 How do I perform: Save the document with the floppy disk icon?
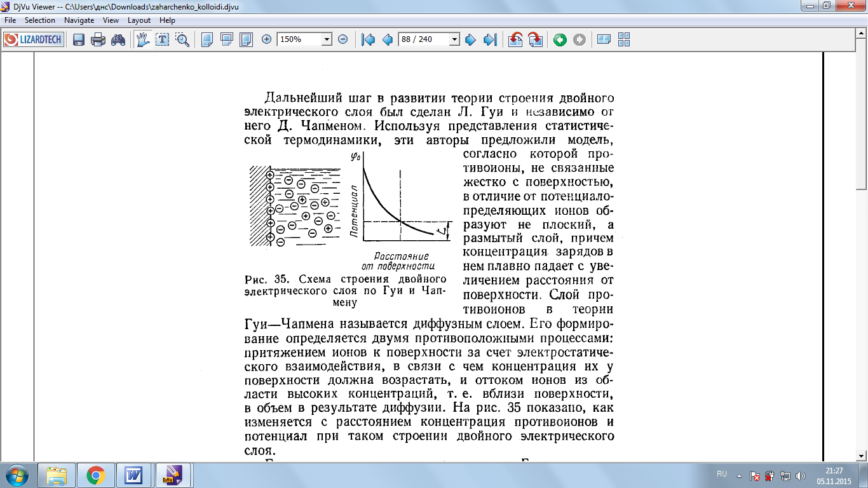[79, 39]
